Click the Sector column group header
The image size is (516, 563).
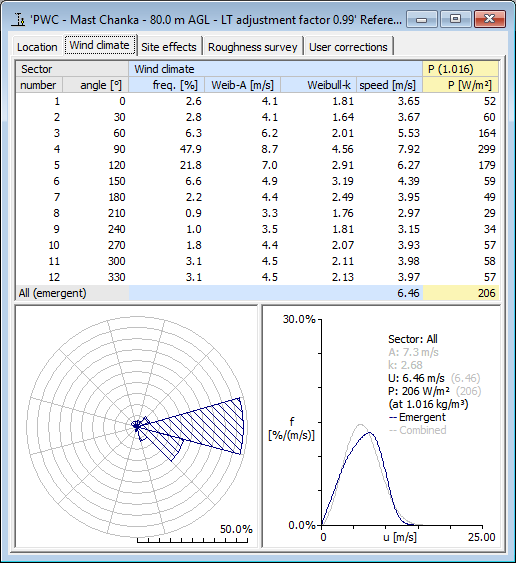point(72,69)
